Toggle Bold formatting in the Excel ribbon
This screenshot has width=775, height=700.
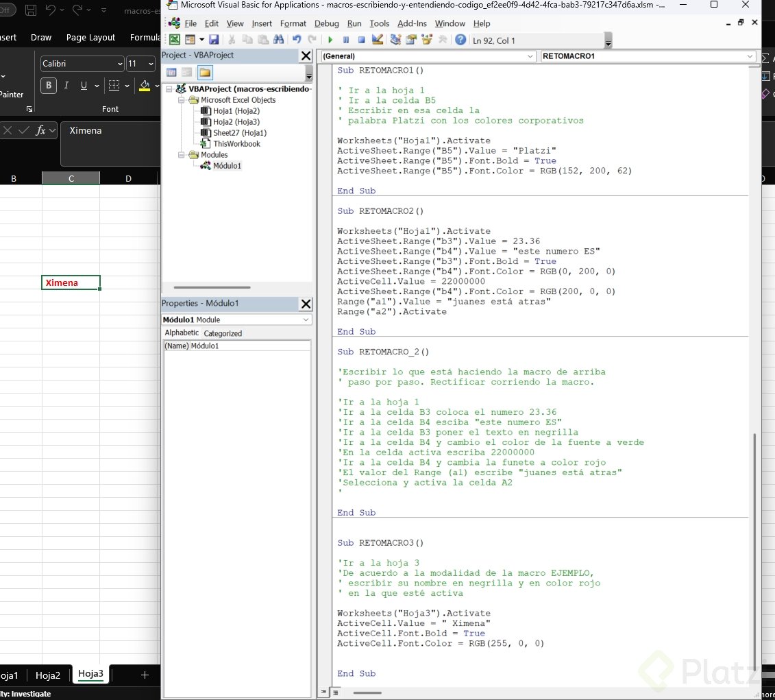[49, 86]
